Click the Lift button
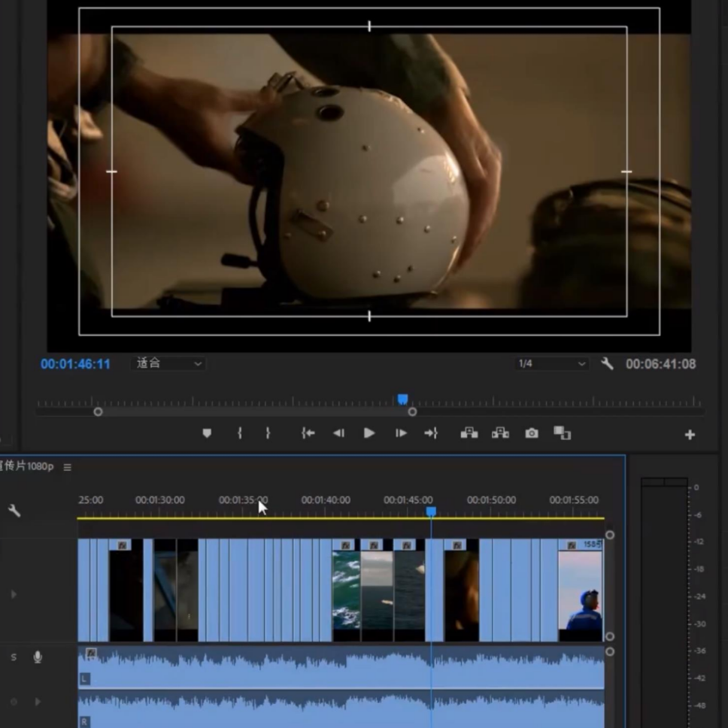 (x=469, y=433)
